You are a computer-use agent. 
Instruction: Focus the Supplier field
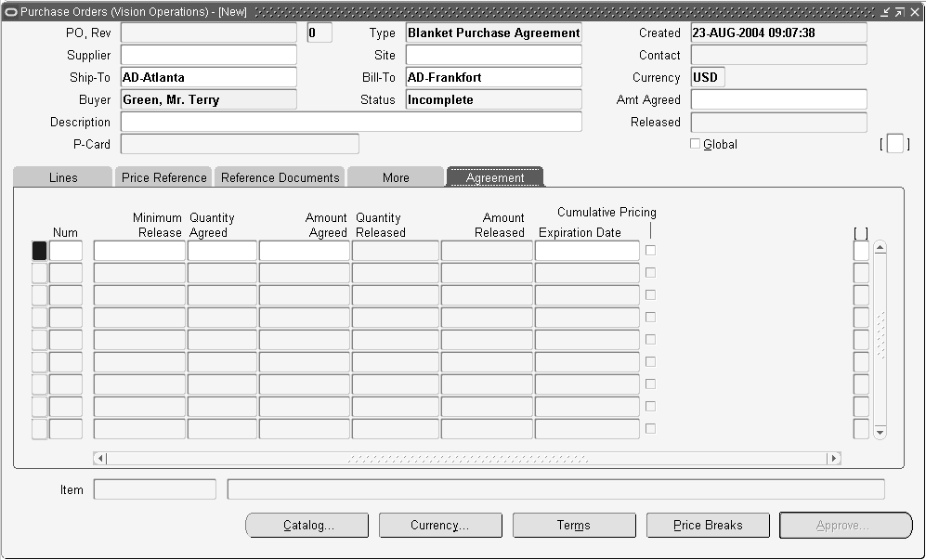[208, 55]
